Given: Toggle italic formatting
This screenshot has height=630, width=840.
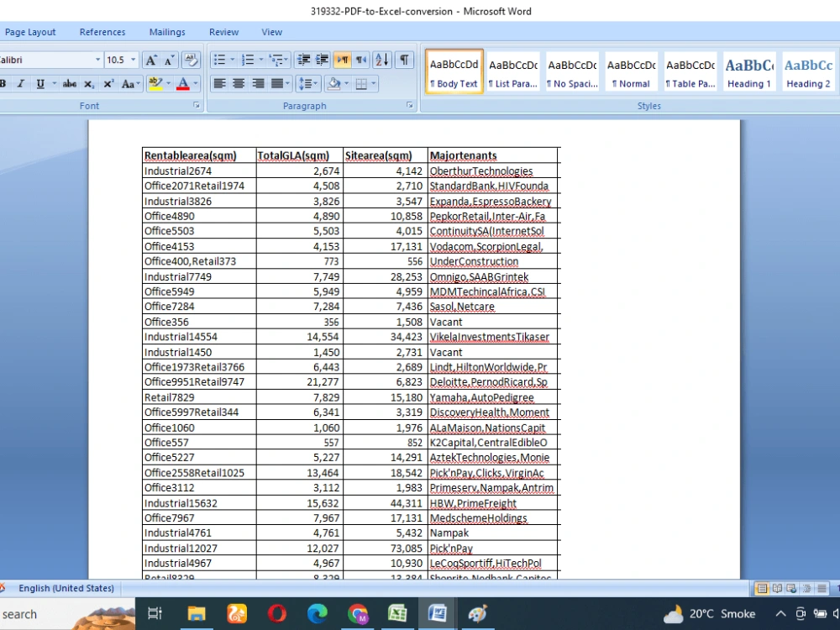Looking at the screenshot, I should [x=21, y=83].
